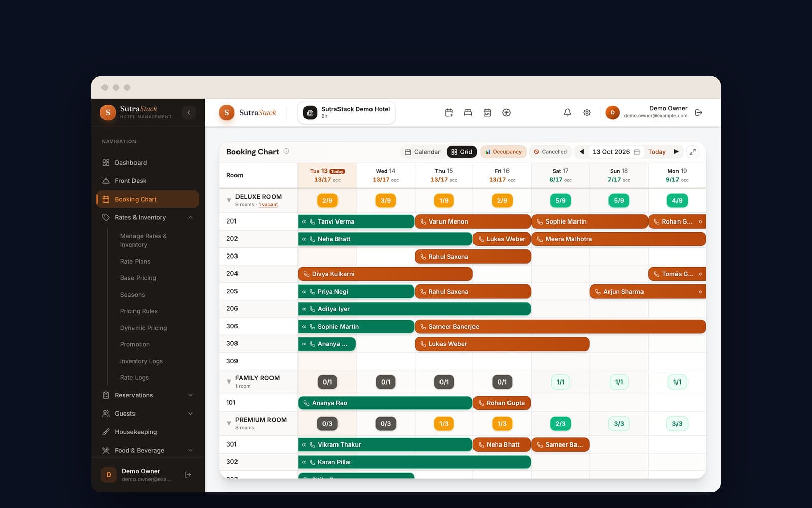
Task: Expand Guests menu
Action: [190, 414]
